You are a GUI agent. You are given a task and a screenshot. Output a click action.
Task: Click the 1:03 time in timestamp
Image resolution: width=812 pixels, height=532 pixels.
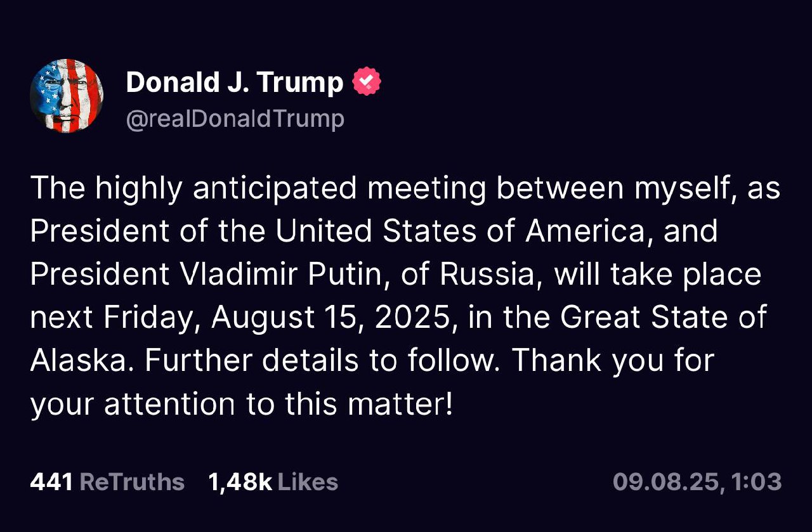(x=756, y=482)
